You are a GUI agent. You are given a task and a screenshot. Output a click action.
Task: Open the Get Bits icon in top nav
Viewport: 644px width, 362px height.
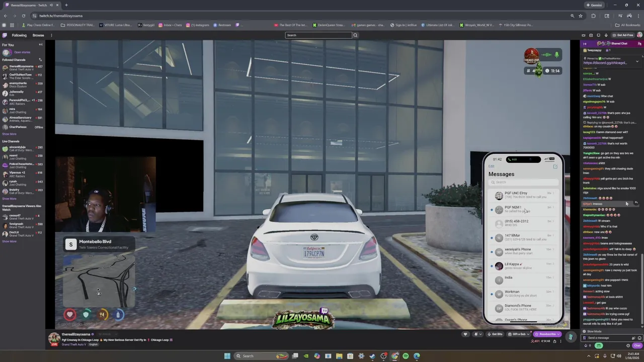click(x=606, y=35)
